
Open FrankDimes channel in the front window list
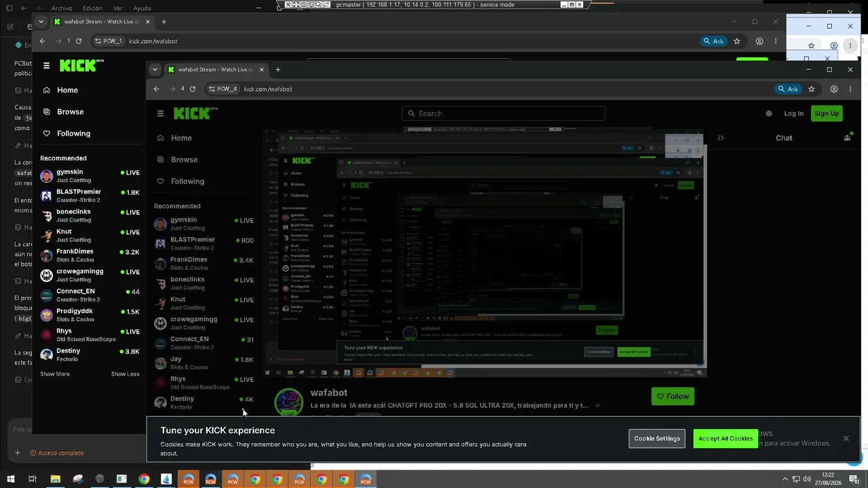tap(203, 264)
